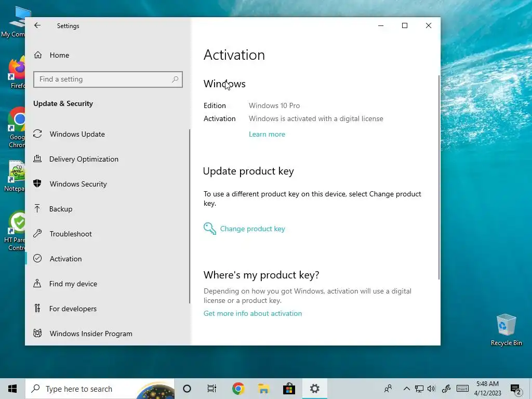Open Get more info about activation link
Viewport: 532px width, 399px height.
click(x=252, y=313)
